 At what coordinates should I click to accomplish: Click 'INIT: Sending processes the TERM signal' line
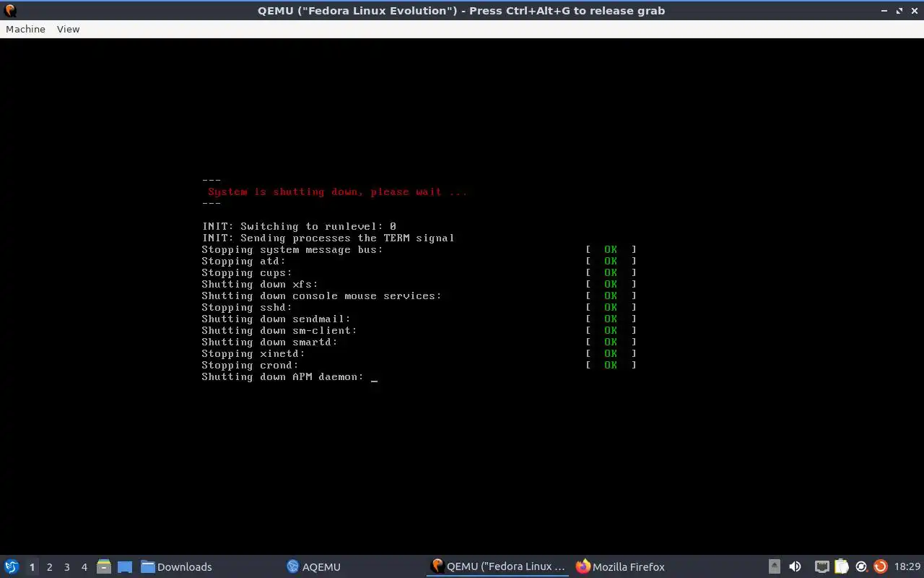(x=328, y=238)
